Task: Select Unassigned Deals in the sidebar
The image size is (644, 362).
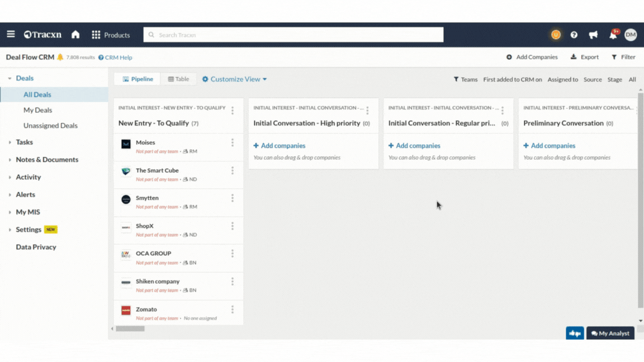Action: tap(50, 126)
